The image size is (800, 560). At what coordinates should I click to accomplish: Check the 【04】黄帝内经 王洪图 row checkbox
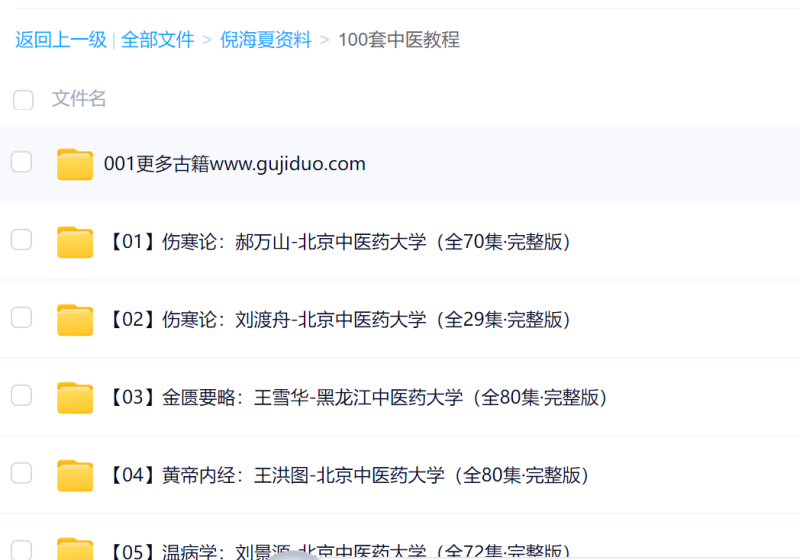[21, 473]
